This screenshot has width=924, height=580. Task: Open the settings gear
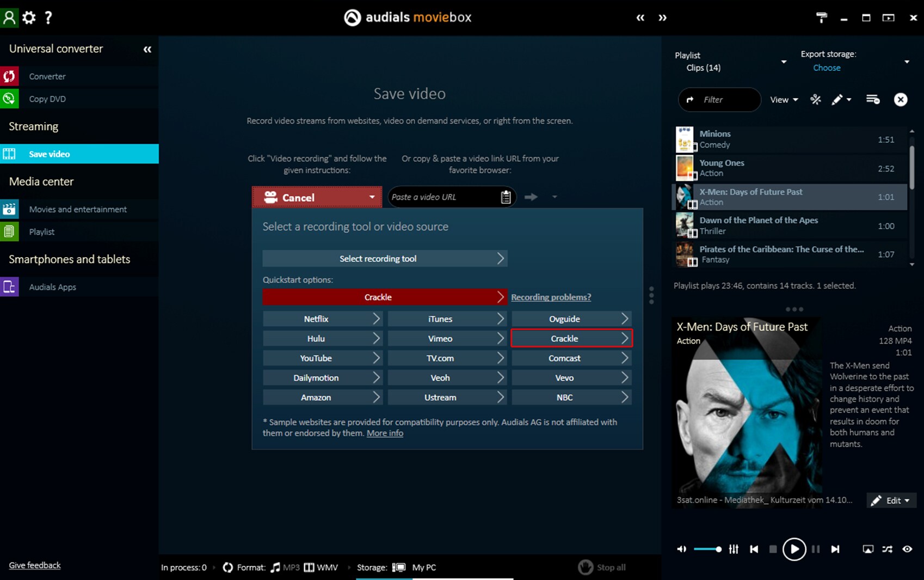(29, 17)
